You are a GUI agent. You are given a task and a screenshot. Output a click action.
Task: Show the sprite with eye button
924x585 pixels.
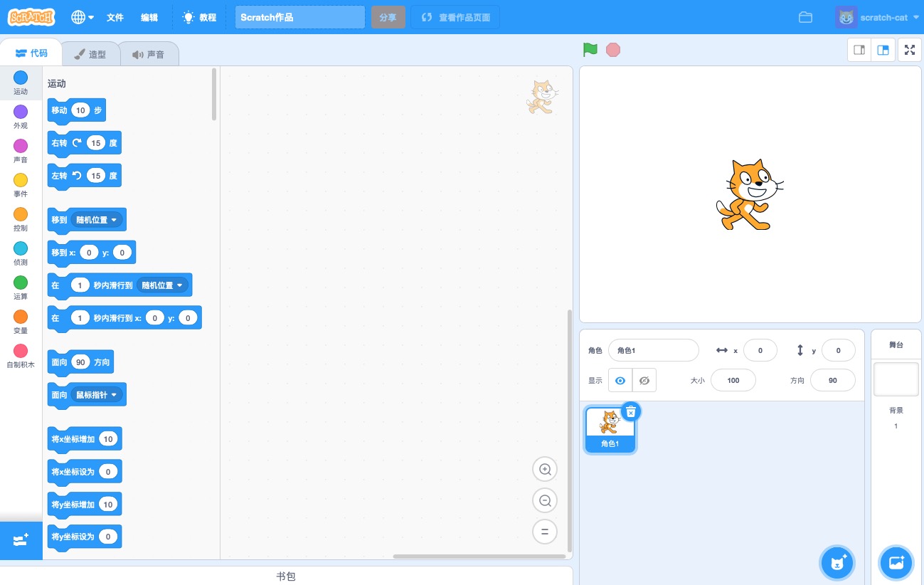point(620,381)
